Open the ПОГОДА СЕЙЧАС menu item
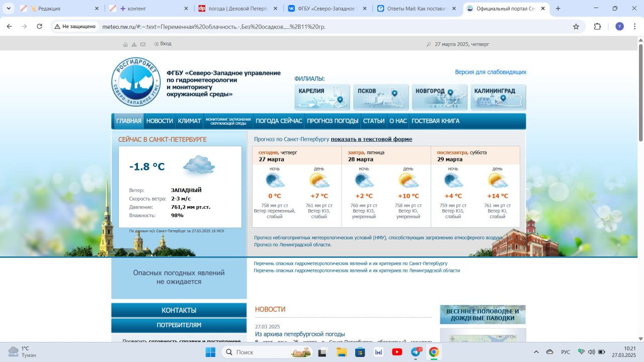 (x=279, y=121)
